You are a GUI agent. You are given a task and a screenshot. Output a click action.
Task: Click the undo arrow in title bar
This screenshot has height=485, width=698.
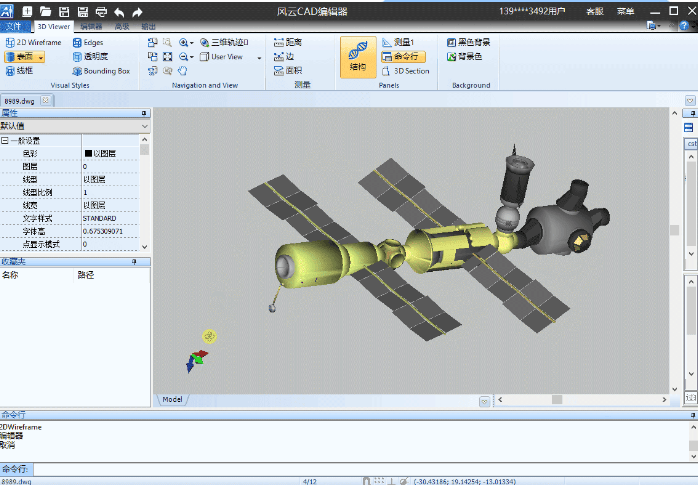tap(119, 11)
